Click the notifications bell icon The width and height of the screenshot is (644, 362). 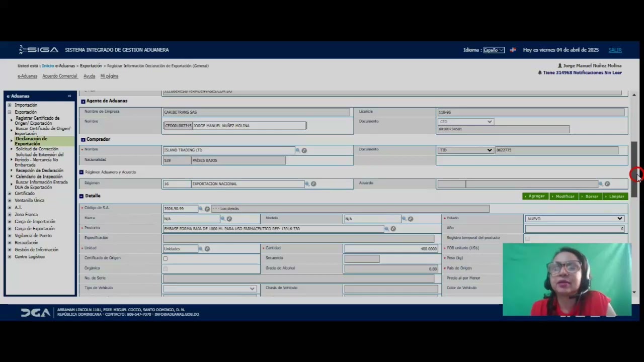tap(540, 73)
